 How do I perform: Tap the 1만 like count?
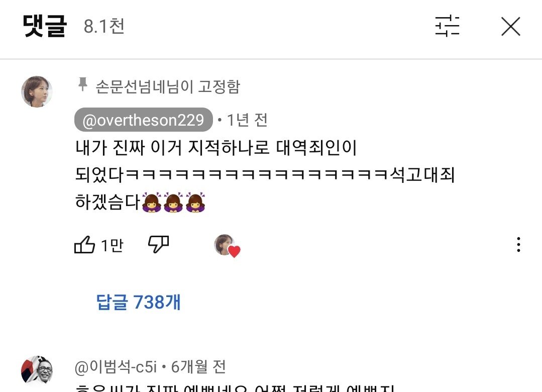(x=112, y=245)
